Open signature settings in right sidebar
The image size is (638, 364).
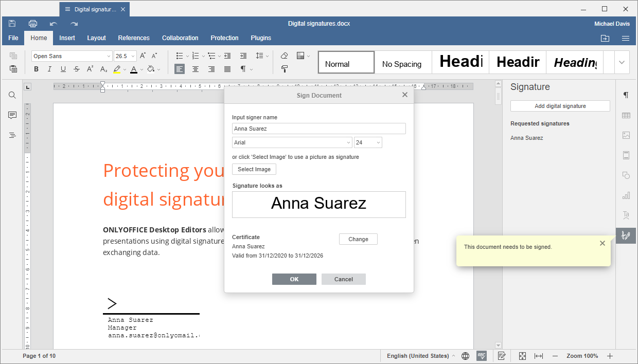click(x=626, y=235)
